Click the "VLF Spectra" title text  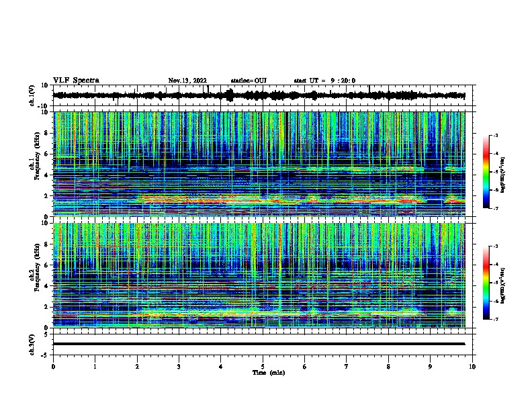point(76,81)
